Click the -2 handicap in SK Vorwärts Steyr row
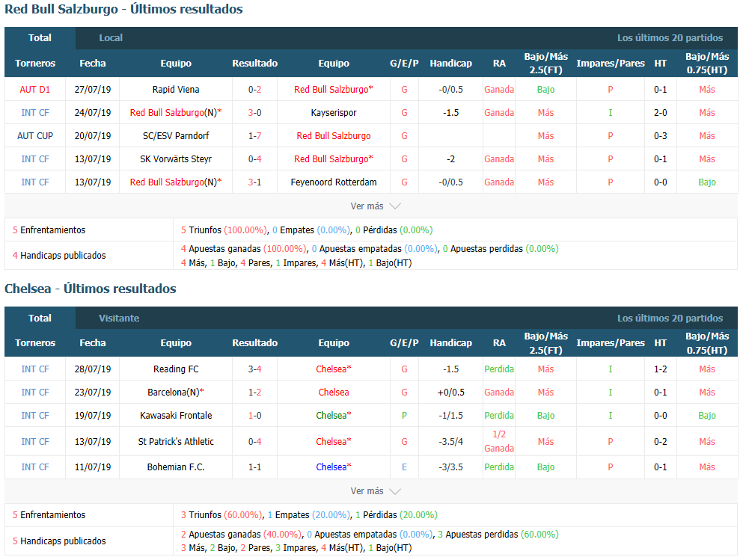The height and width of the screenshot is (560, 743). [450, 159]
